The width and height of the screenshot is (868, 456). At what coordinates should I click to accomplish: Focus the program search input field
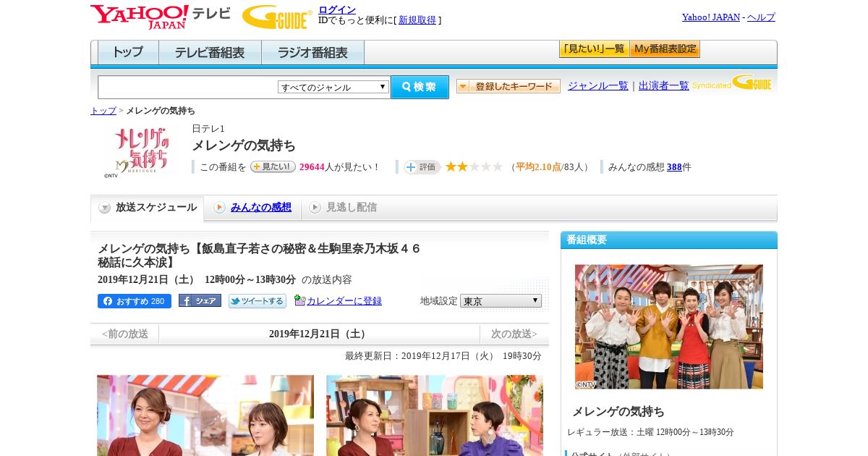point(188,87)
